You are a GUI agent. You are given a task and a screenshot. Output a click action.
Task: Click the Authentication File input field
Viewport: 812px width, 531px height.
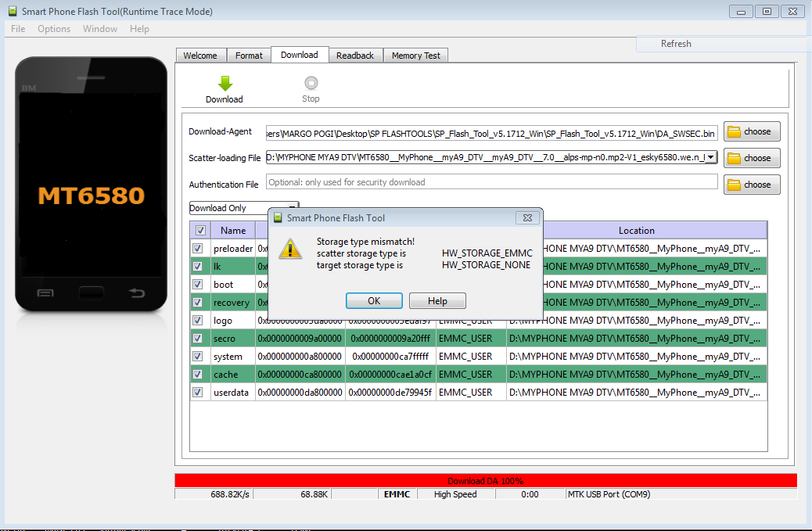click(491, 182)
